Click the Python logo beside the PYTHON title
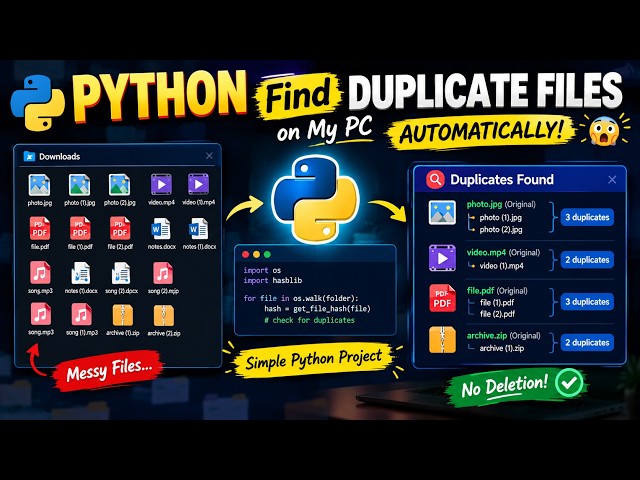The width and height of the screenshot is (640, 480). 38,103
